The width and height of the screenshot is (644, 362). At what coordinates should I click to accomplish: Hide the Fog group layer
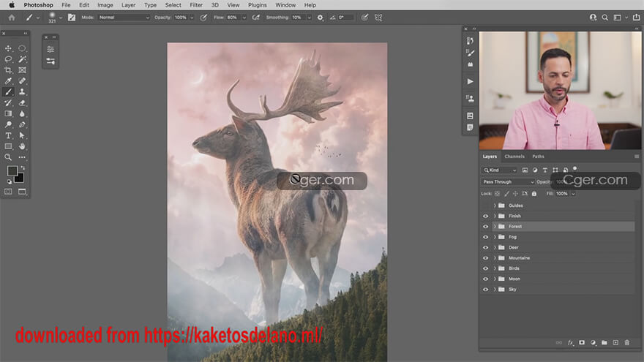[485, 237]
